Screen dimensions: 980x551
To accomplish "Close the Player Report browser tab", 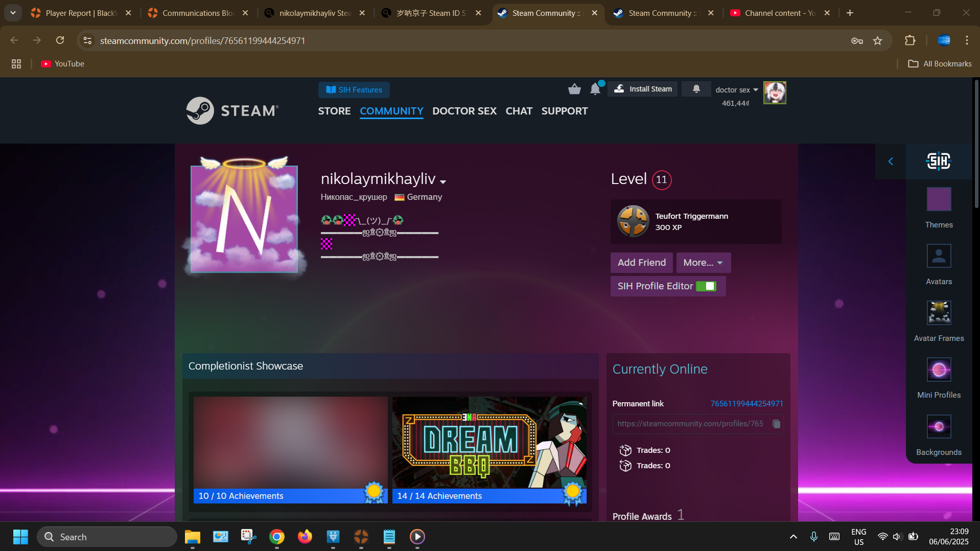I will (128, 13).
